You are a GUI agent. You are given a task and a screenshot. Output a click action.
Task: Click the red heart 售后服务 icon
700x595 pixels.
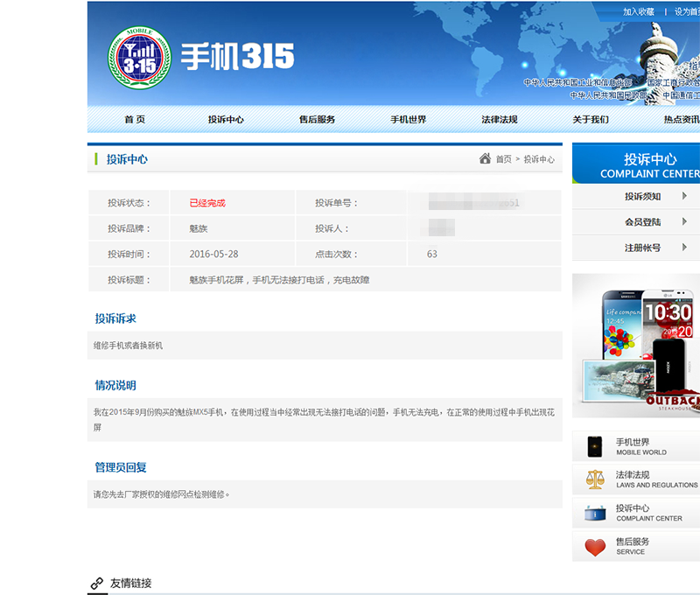click(595, 547)
